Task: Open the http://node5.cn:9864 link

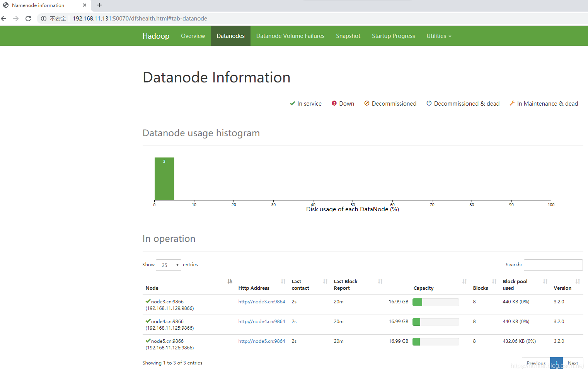Action: coord(262,341)
